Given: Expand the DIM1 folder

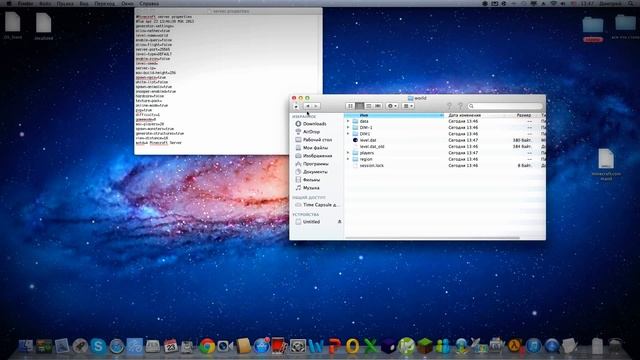Looking at the screenshot, I should click(x=348, y=134).
